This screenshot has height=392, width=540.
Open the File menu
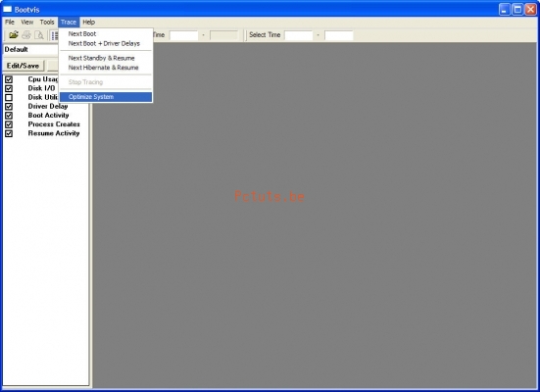coord(10,22)
